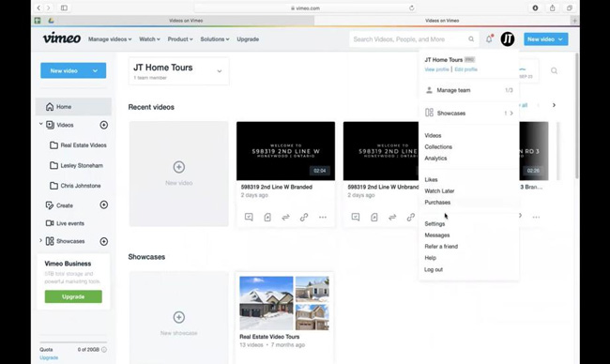Open Product dropdown menu
The width and height of the screenshot is (610, 364).
pos(180,39)
